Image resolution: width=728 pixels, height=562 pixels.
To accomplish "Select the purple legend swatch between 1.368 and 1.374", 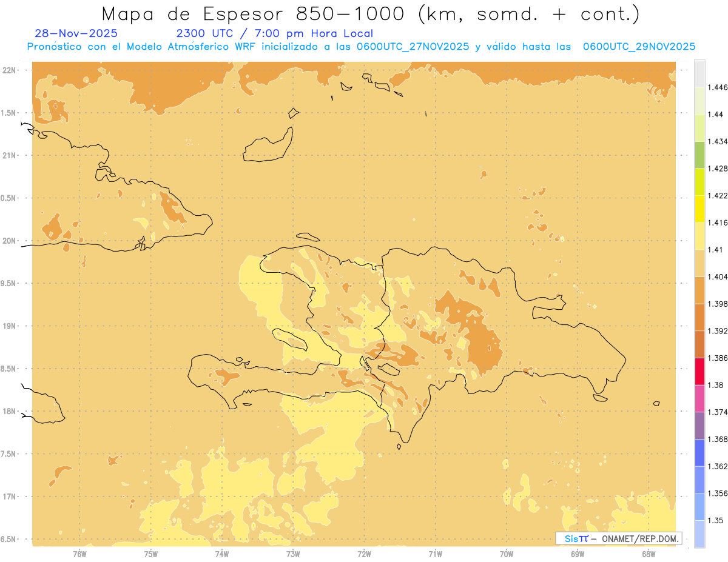I will click(699, 426).
